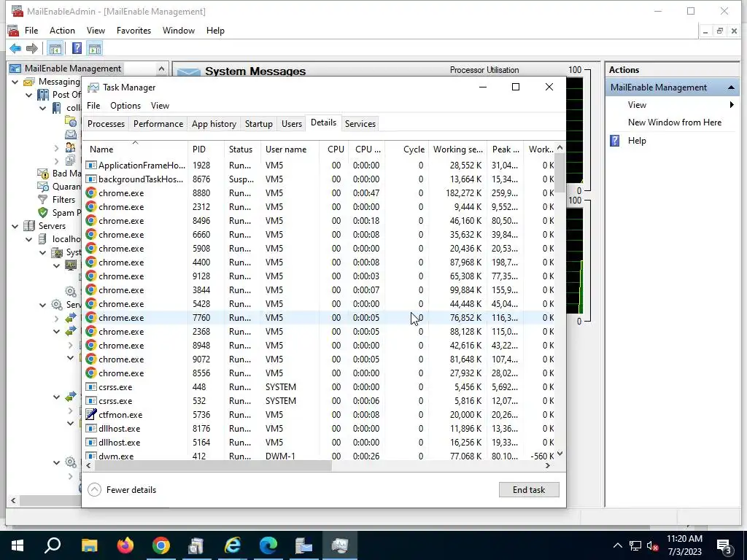Toggle the console tree pane toolbar icon
747x560 pixels.
[x=55, y=48]
